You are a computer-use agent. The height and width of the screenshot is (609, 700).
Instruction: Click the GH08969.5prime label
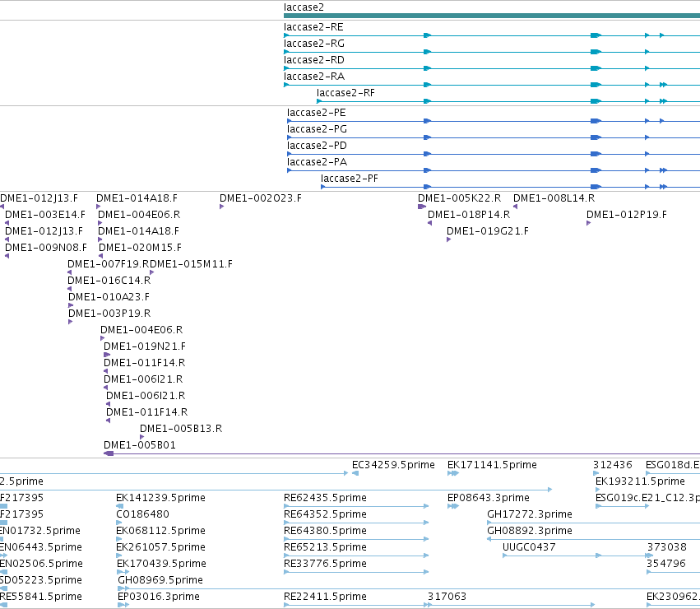pyautogui.click(x=160, y=580)
